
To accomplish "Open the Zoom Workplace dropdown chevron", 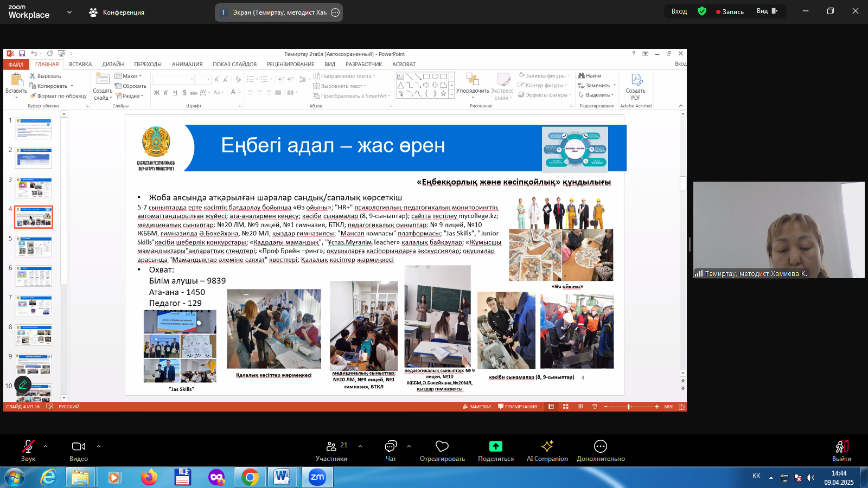I will pos(69,12).
